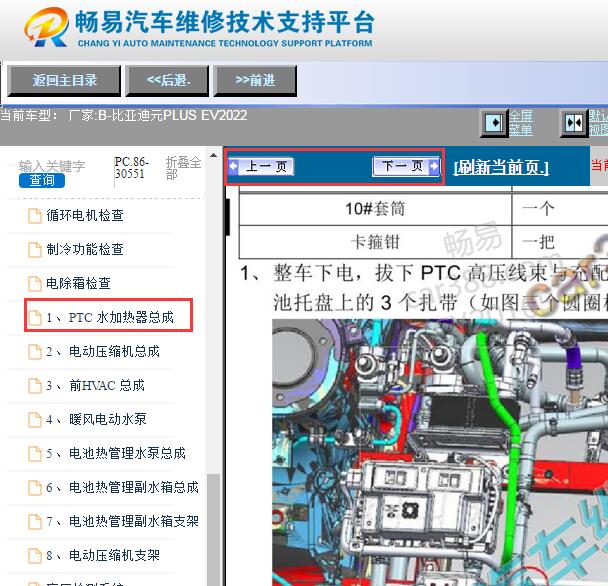
Task: Select 1、PTC 水加热器总成 item
Action: tap(110, 317)
